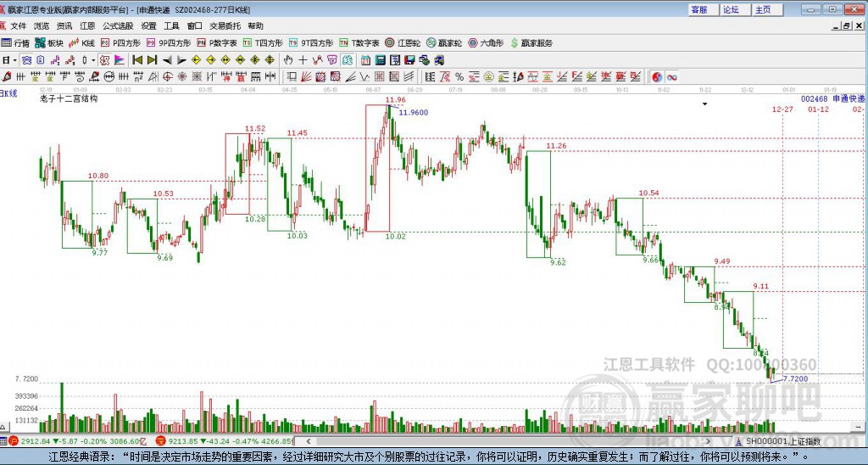The height and width of the screenshot is (465, 868).
Task: Click the volume panel up-triangle toggle
Action: [3, 428]
